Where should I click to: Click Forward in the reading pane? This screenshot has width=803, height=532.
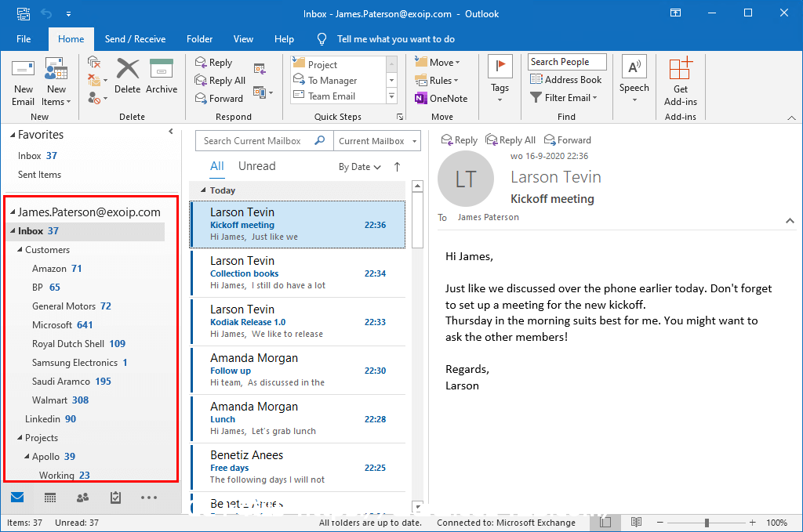[568, 139]
